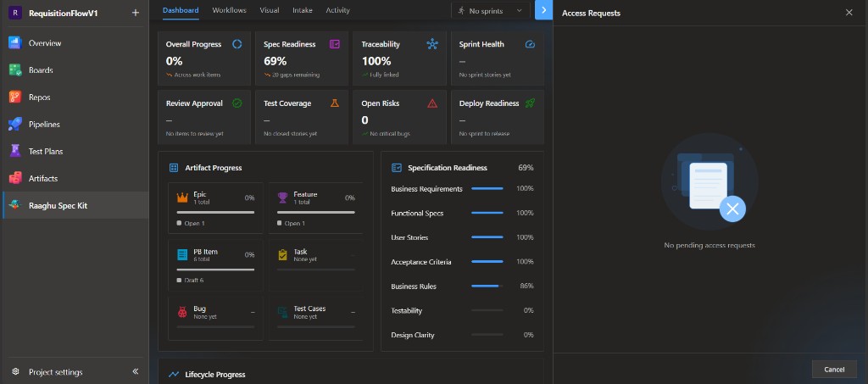Switch to the Intake tab
This screenshot has height=384, width=868.
303,10
